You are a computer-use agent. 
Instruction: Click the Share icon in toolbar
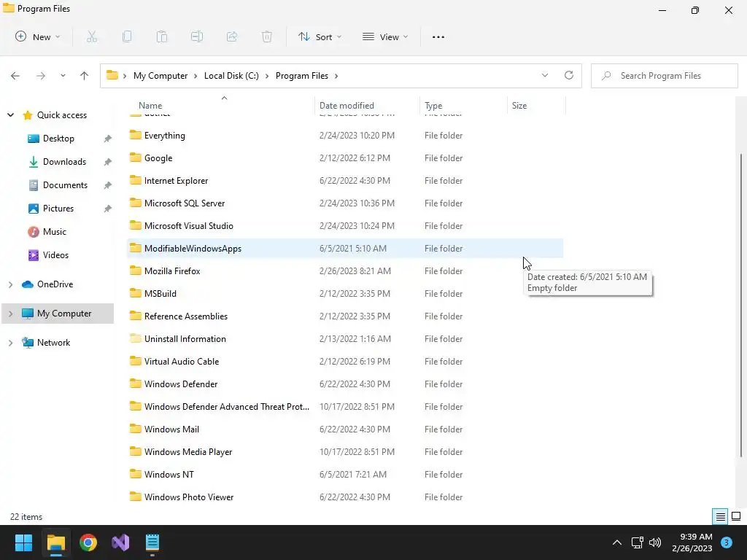232,36
